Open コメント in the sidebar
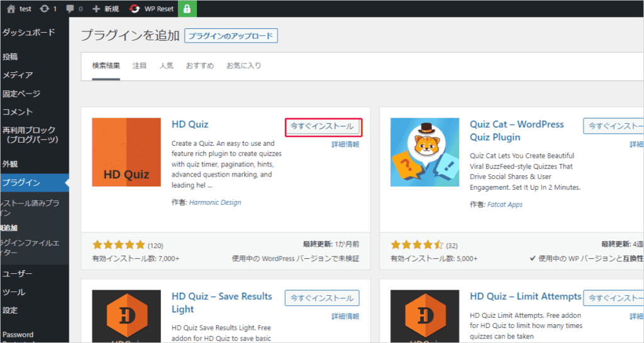The image size is (644, 343). [x=18, y=112]
